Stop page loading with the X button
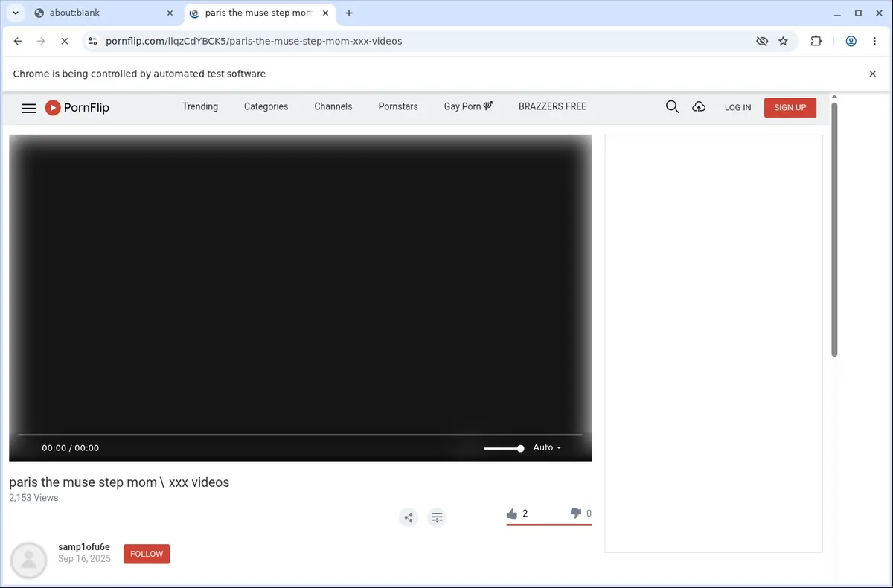The width and height of the screenshot is (893, 588). (x=65, y=42)
